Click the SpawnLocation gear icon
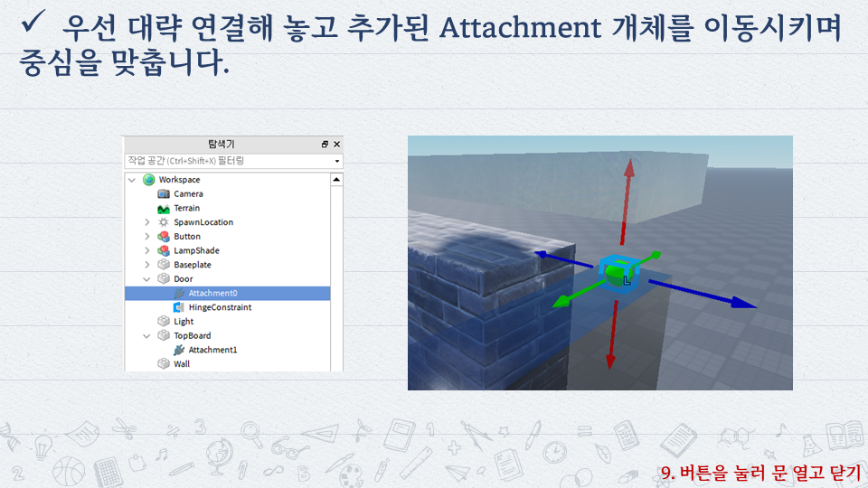868x488 pixels. [164, 222]
